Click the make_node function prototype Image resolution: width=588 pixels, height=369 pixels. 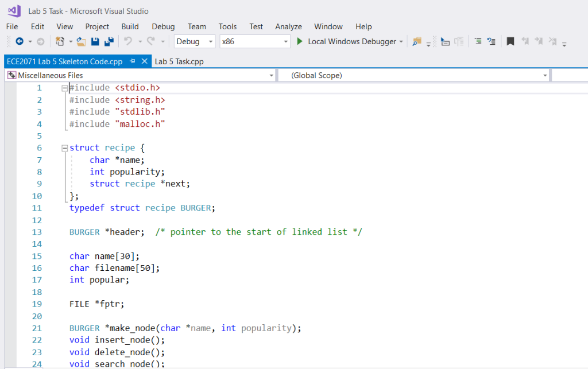click(x=185, y=328)
